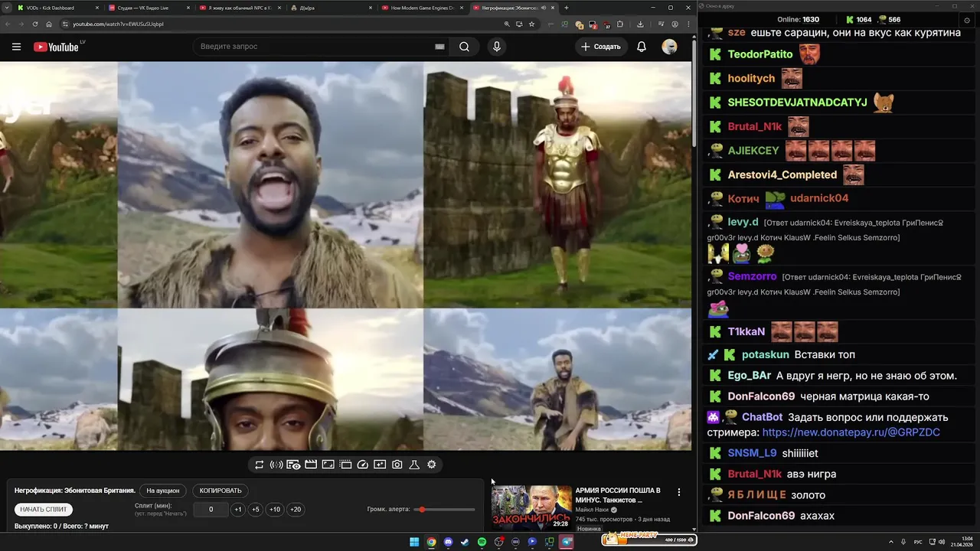This screenshot has width=980, height=551.
Task: Open the YouTube account avatar menu
Action: click(x=670, y=47)
